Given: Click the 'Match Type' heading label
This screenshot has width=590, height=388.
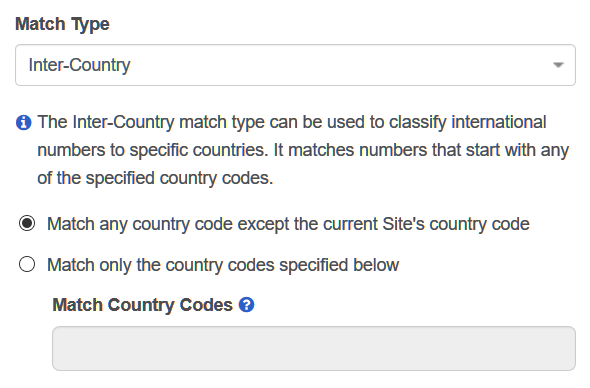Looking at the screenshot, I should [62, 24].
